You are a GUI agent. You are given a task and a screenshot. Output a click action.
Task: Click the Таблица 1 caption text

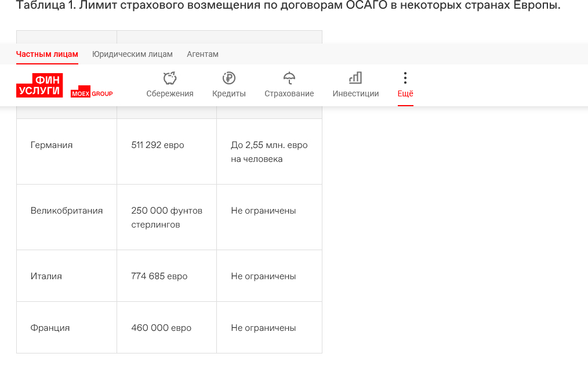(x=288, y=5)
